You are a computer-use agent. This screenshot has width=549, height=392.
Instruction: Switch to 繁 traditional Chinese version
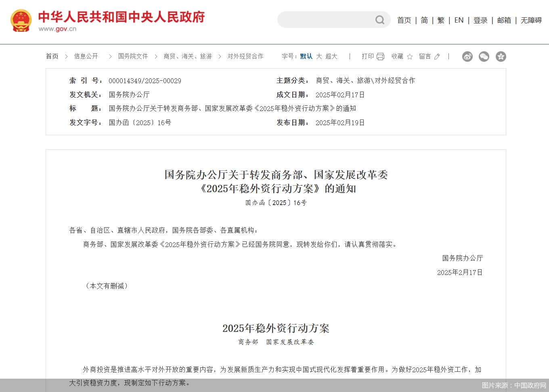441,20
